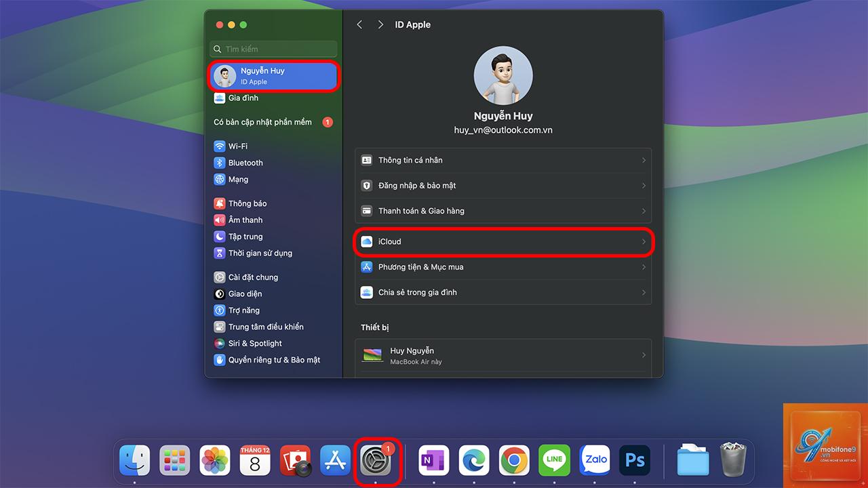Open Finder from the dock

[135, 461]
